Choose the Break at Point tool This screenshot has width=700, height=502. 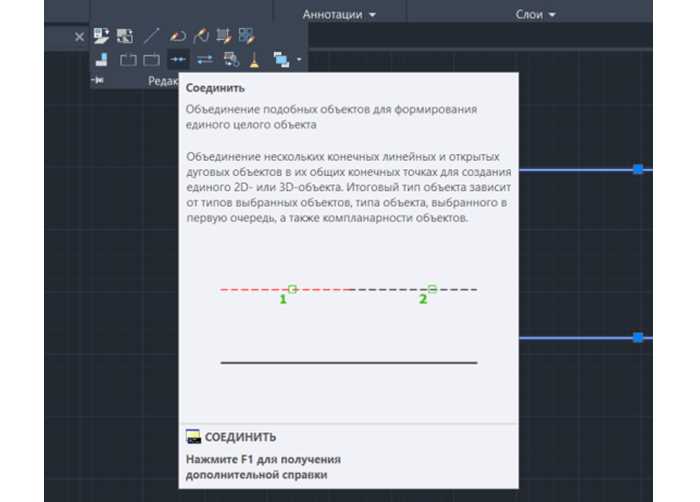click(x=151, y=59)
